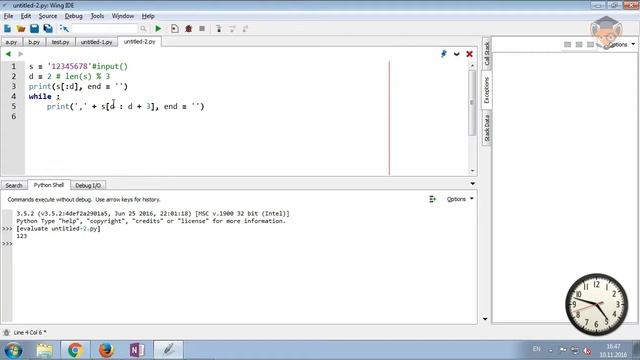The image size is (640, 360).
Task: Click the editor scrollbar up arrow
Action: coord(472,66)
